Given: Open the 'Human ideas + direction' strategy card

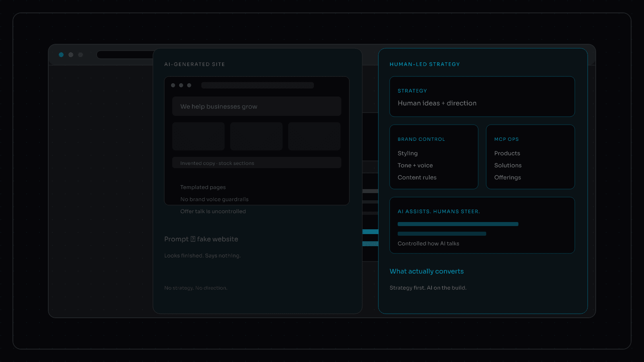Looking at the screenshot, I should [482, 97].
